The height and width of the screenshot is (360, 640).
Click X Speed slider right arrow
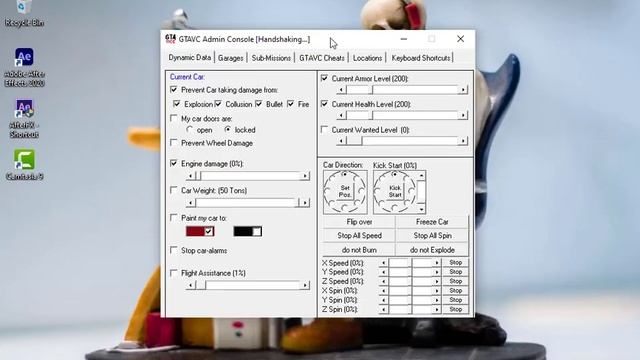coord(437,262)
